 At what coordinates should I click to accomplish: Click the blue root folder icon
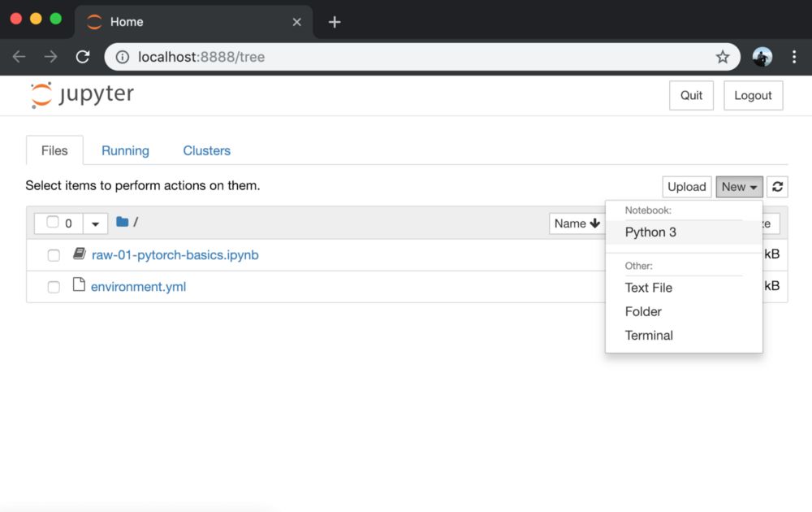pyautogui.click(x=122, y=223)
